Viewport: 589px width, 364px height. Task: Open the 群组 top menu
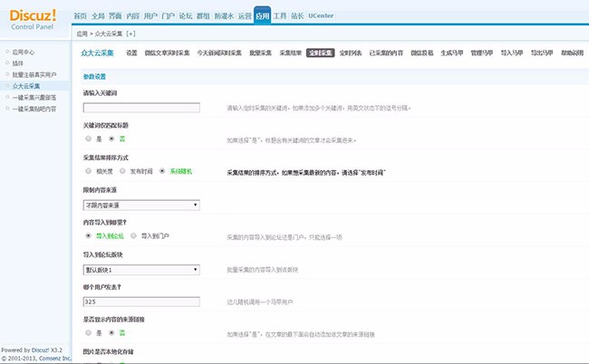click(x=203, y=15)
